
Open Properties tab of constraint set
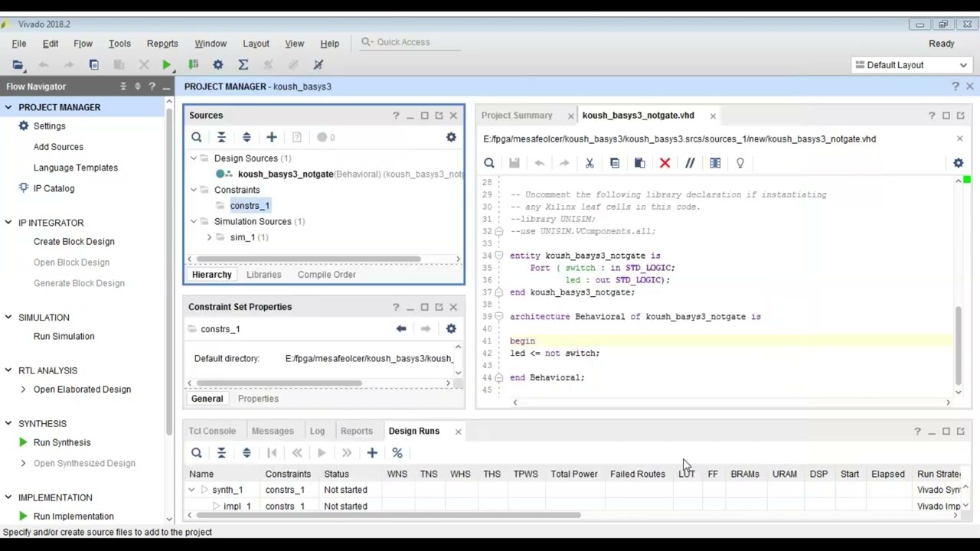258,399
